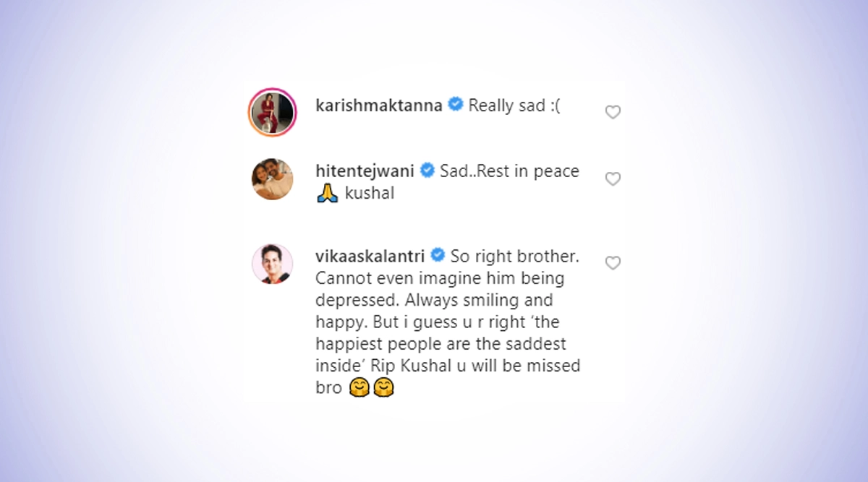Open hitentejwani's profile avatar
Image resolution: width=868 pixels, height=482 pixels.
273,179
